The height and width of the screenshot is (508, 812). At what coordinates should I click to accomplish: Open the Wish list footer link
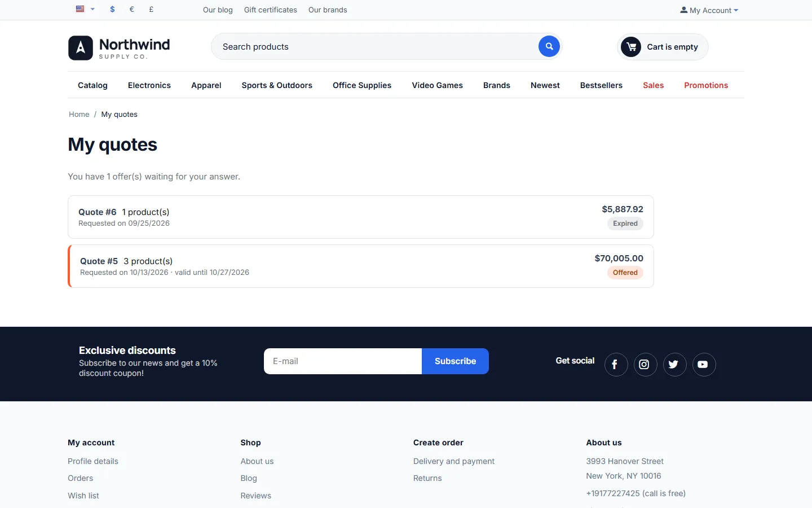(x=83, y=496)
